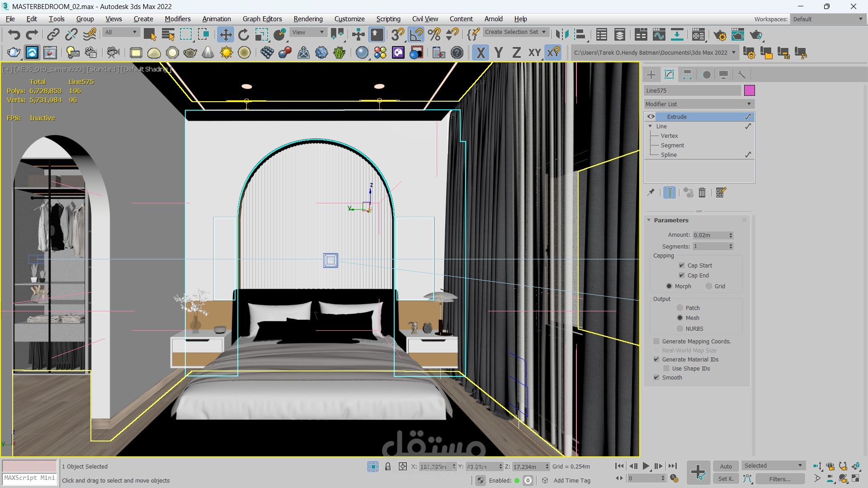The height and width of the screenshot is (488, 868).
Task: Select the Select and Move tool
Action: tap(225, 34)
